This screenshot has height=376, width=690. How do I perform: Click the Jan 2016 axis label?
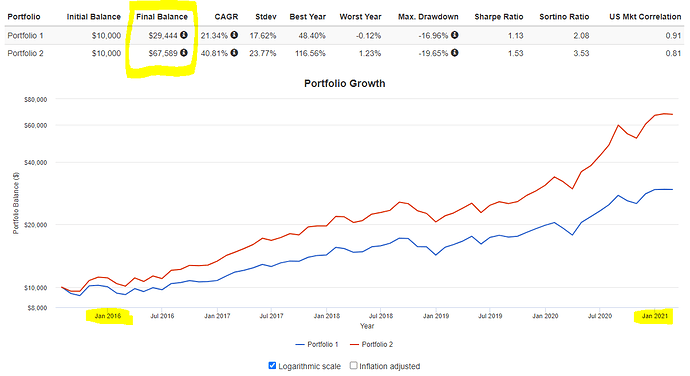click(107, 316)
